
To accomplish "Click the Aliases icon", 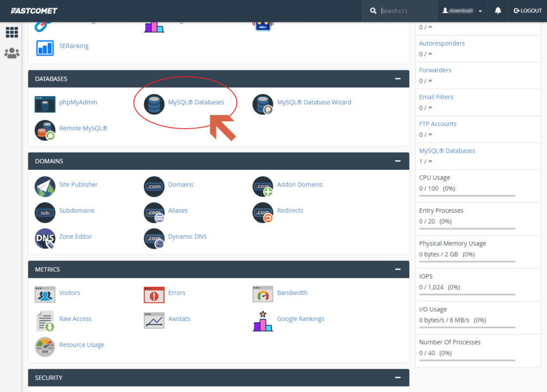I will pos(154,213).
